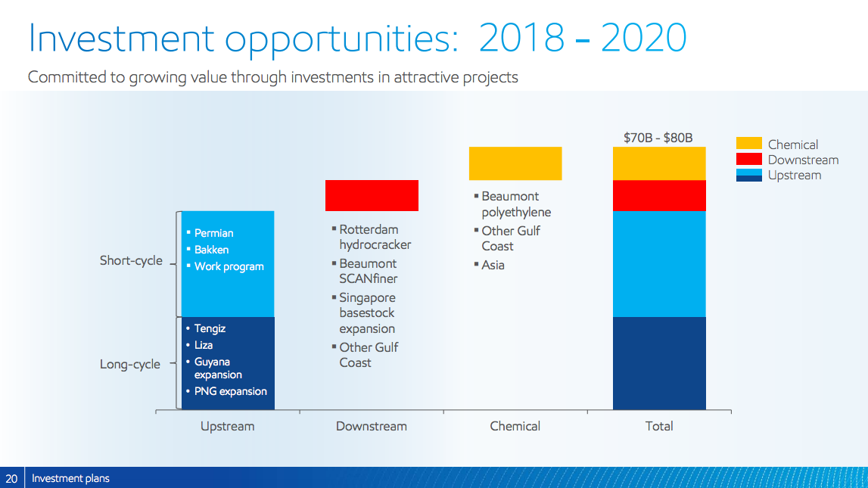Select the yellow bar in the Chemical column
This screenshot has height=488, width=868.
pyautogui.click(x=515, y=163)
